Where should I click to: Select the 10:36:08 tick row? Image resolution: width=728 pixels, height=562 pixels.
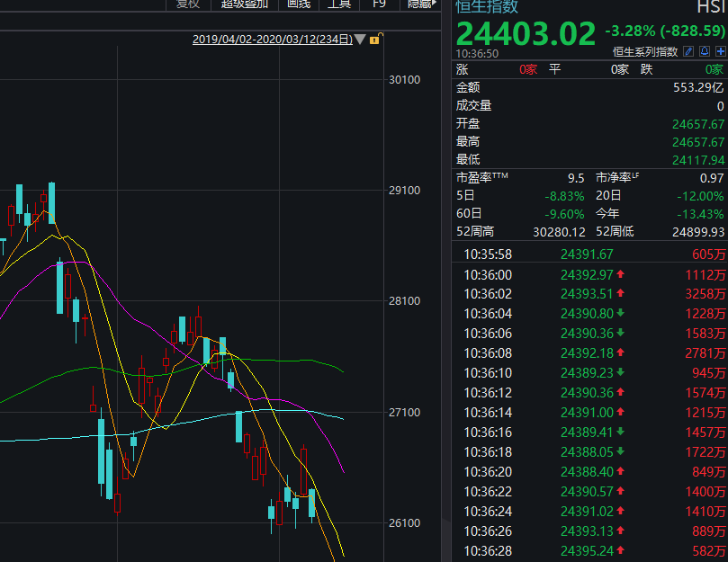point(589,353)
